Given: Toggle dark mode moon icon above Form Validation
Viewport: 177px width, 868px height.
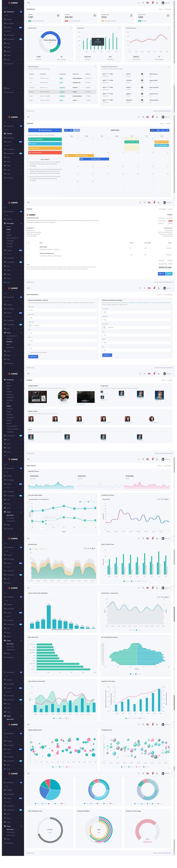Looking at the screenshot, I should [159, 288].
